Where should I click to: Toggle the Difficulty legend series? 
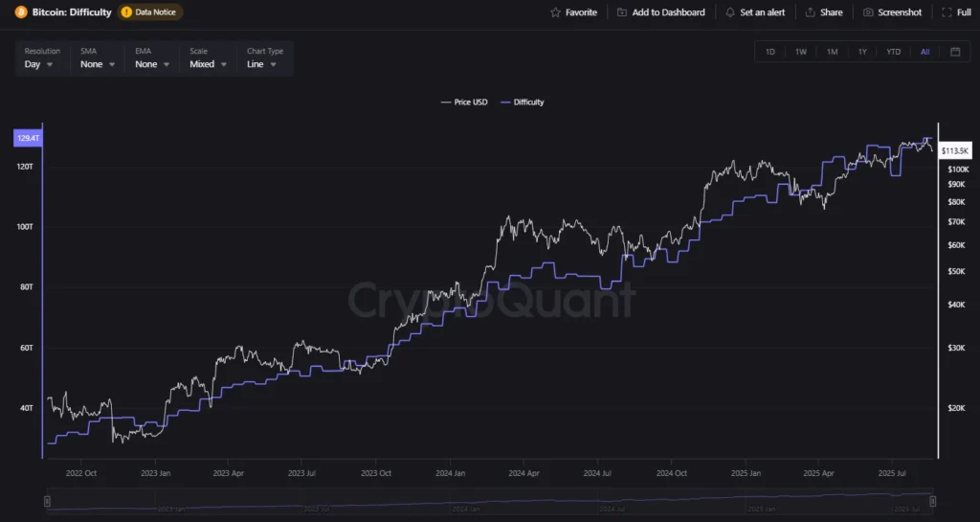(522, 102)
